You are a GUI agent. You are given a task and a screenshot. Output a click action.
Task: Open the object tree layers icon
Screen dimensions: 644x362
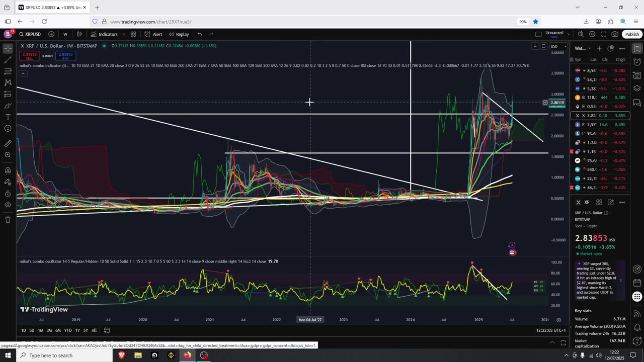637,88
